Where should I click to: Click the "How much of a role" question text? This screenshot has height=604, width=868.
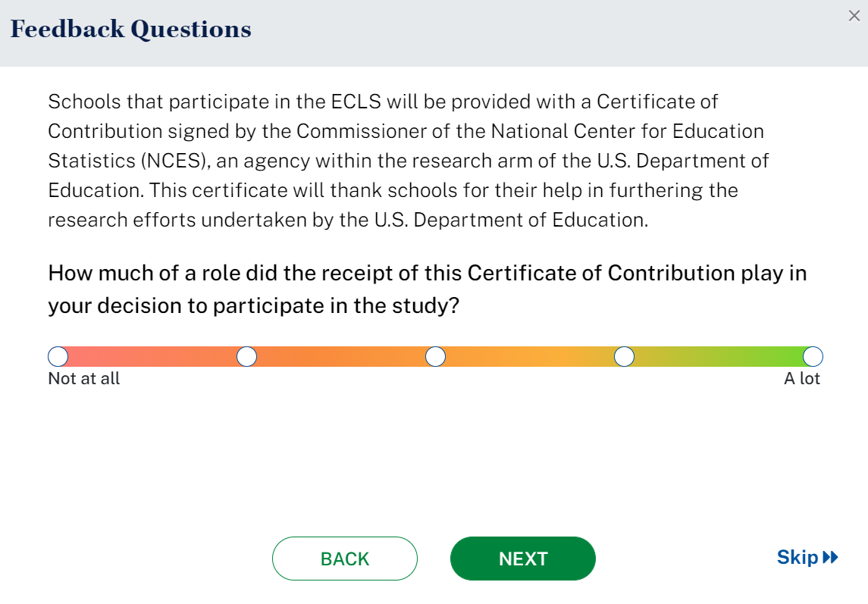point(427,289)
